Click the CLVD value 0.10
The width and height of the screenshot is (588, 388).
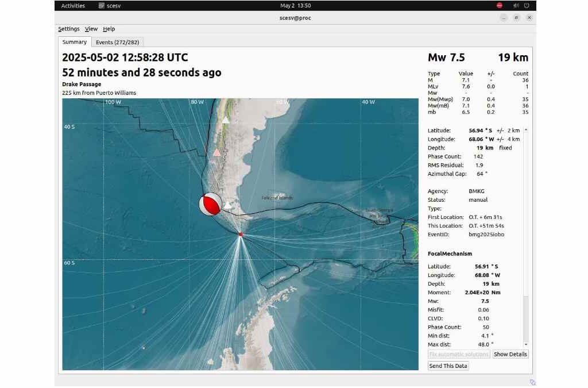coord(483,318)
